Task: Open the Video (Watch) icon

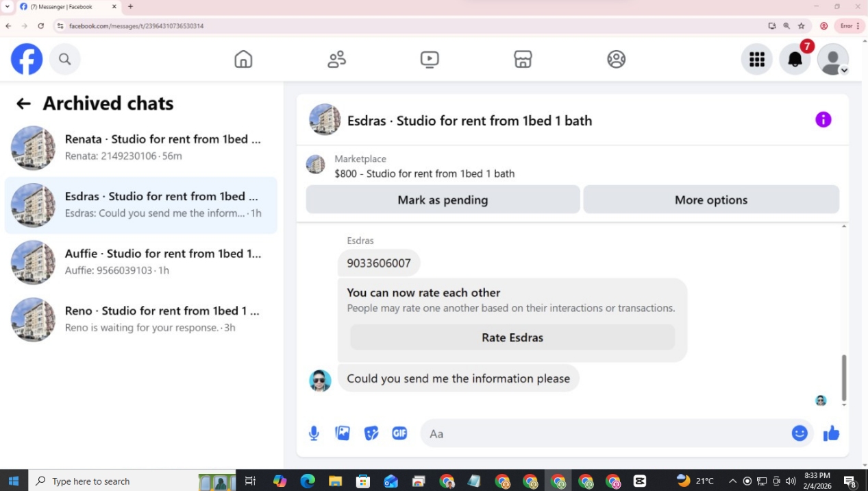Action: [x=430, y=60]
